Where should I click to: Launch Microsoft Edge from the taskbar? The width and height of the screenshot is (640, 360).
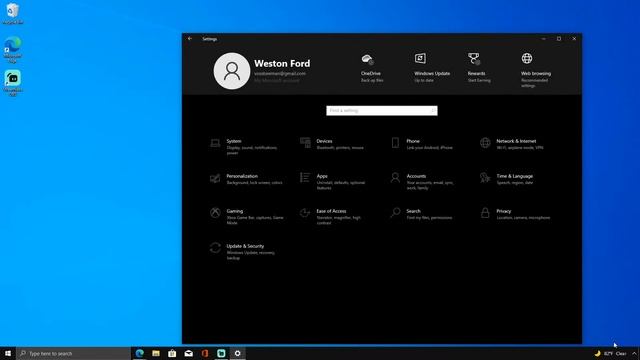(x=140, y=353)
